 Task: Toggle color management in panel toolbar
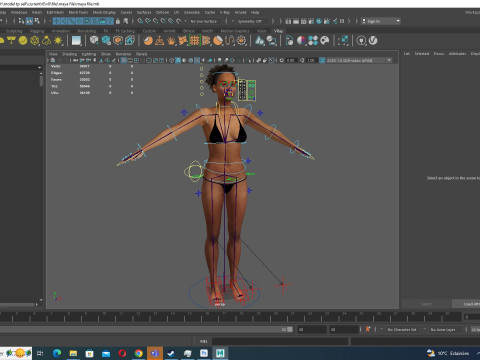(x=322, y=60)
